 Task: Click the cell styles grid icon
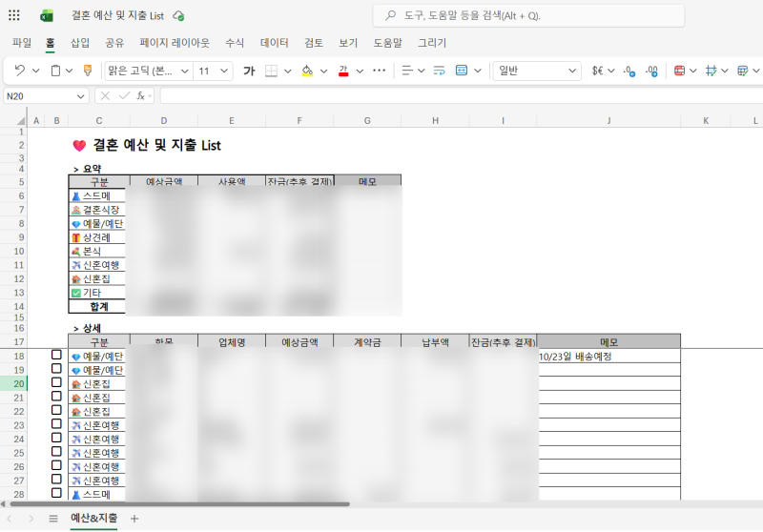(x=711, y=71)
